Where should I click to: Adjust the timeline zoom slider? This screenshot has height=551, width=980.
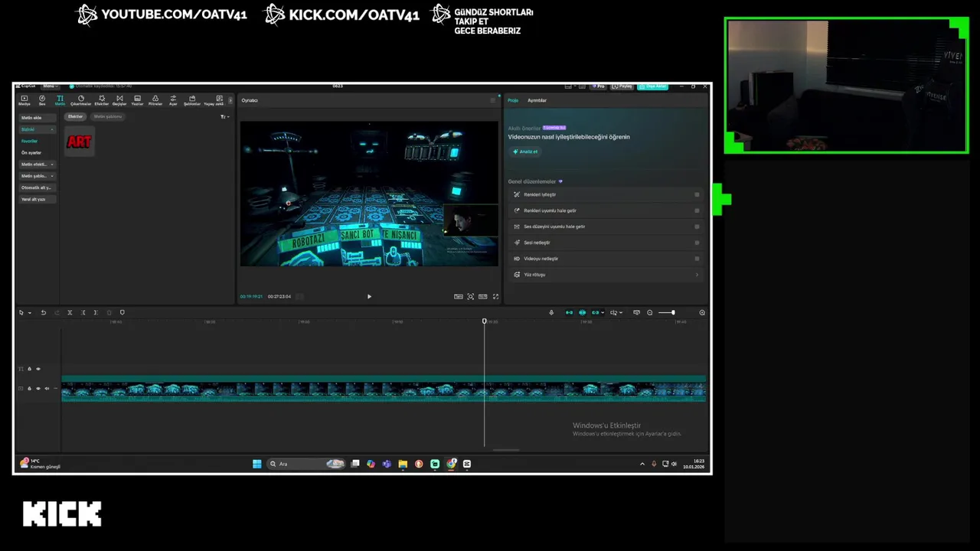point(667,312)
